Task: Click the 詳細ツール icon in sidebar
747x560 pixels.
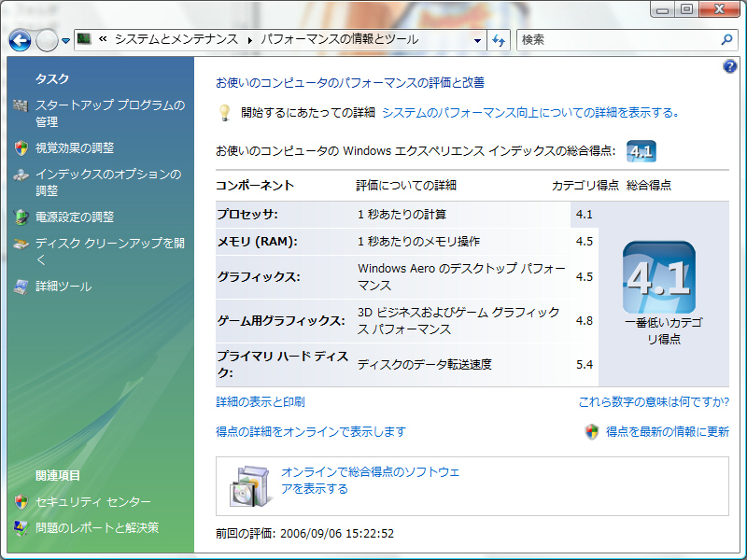Action: coord(21,287)
